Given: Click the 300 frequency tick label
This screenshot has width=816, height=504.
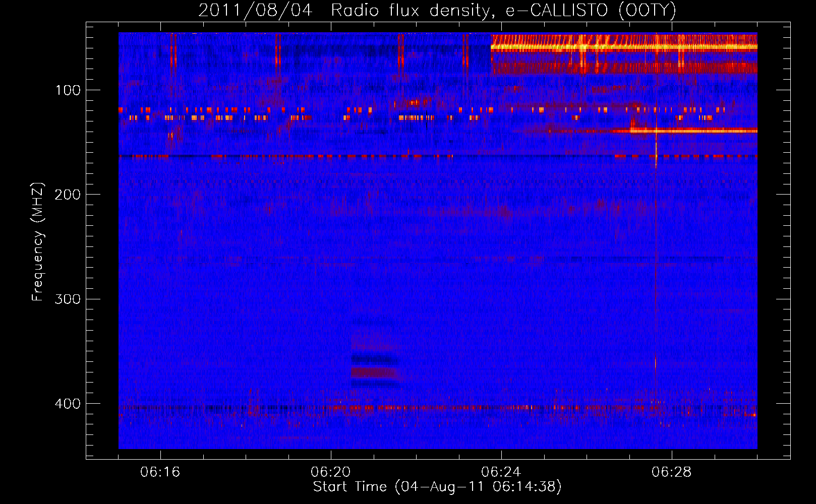Looking at the screenshot, I should pos(68,299).
